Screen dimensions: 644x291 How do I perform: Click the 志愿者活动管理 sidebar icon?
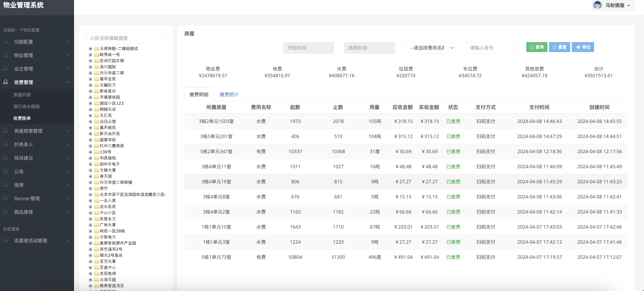(5, 241)
